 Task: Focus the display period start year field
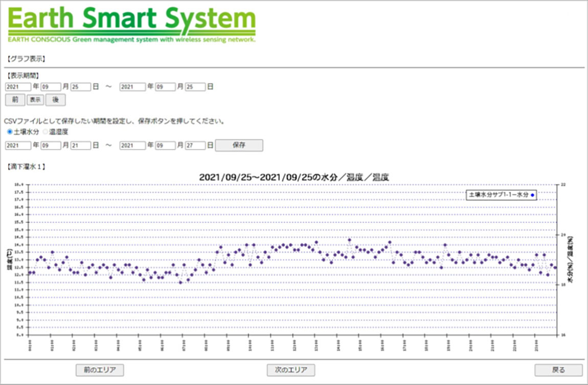(x=18, y=87)
